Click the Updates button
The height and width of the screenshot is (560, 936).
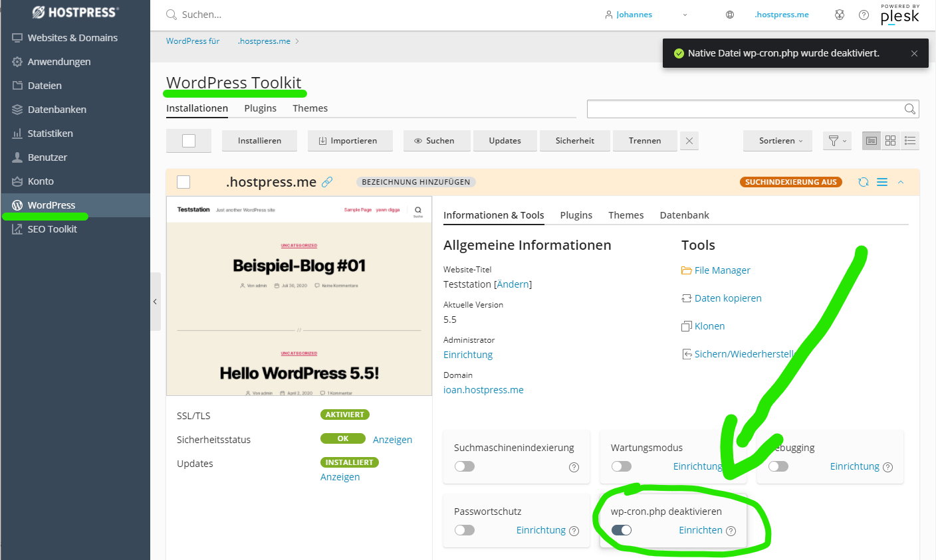[505, 141]
